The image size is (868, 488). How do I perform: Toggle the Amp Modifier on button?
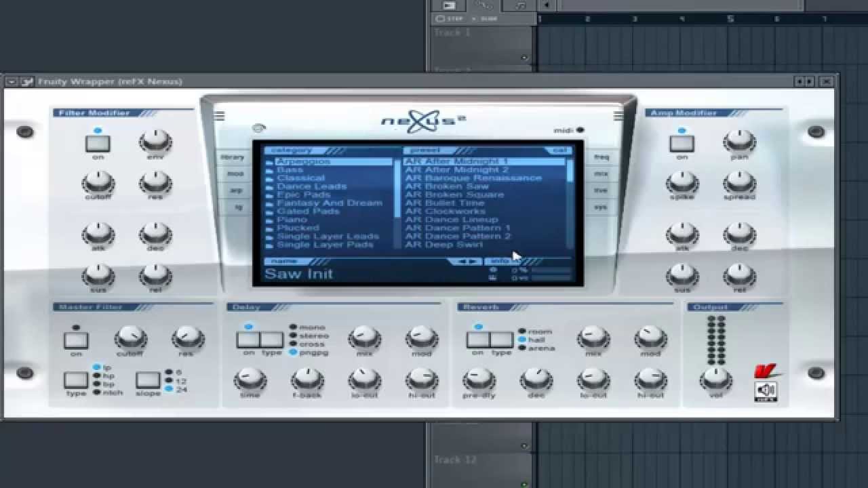tap(682, 143)
